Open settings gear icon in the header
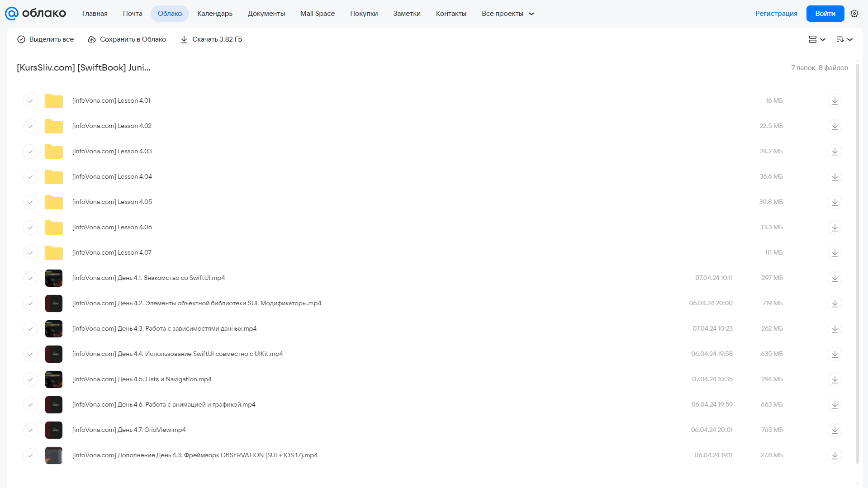The image size is (868, 488). click(x=854, y=14)
